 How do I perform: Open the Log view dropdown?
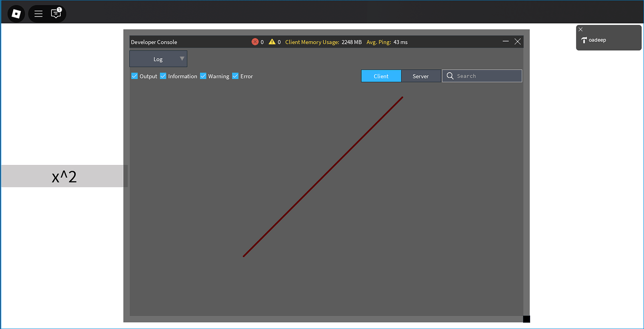(x=158, y=59)
